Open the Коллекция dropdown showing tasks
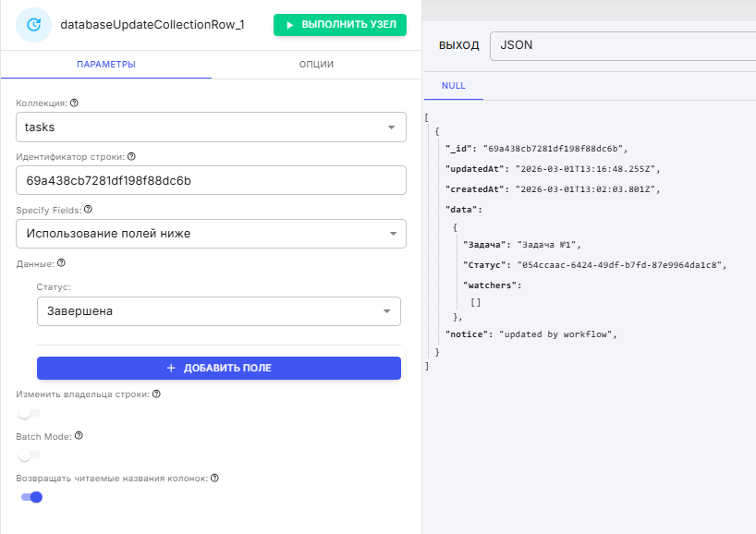This screenshot has height=534, width=756. click(211, 127)
